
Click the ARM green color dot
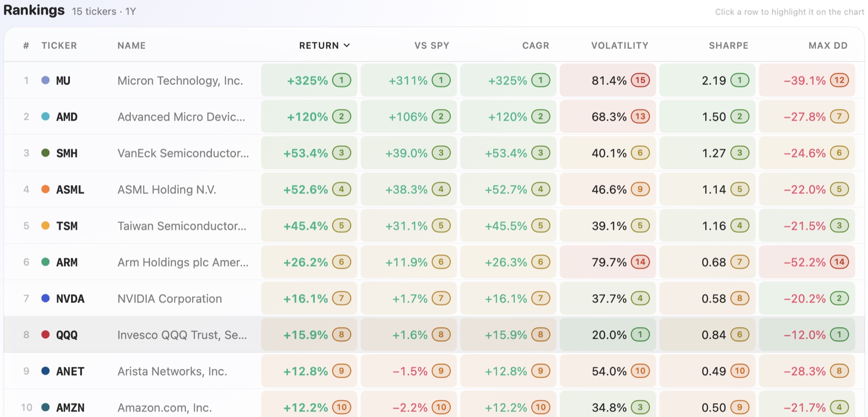(x=45, y=262)
